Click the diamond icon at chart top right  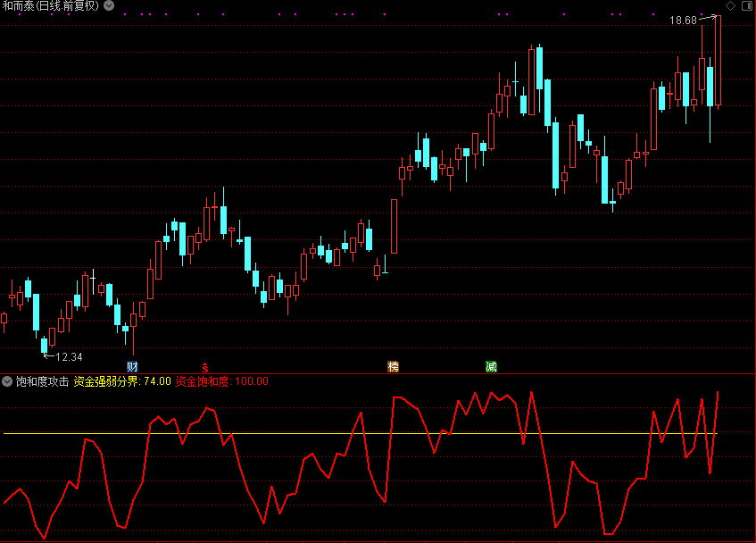pos(730,5)
